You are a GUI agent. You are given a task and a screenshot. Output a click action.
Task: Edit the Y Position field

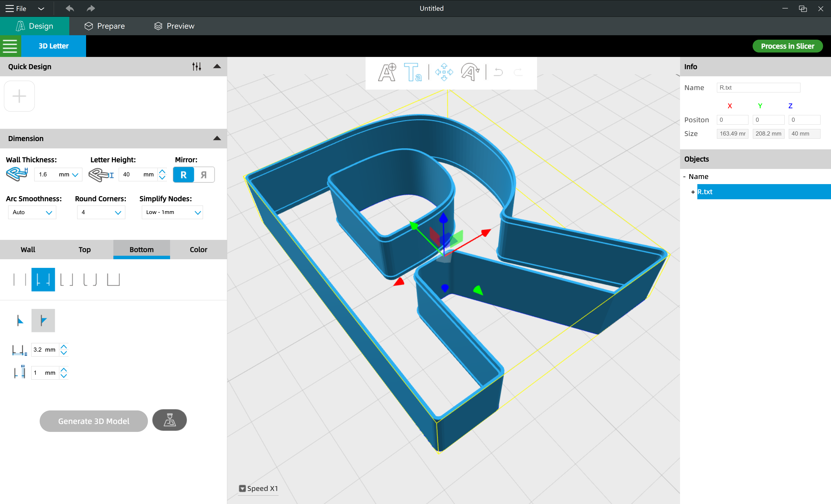768,120
